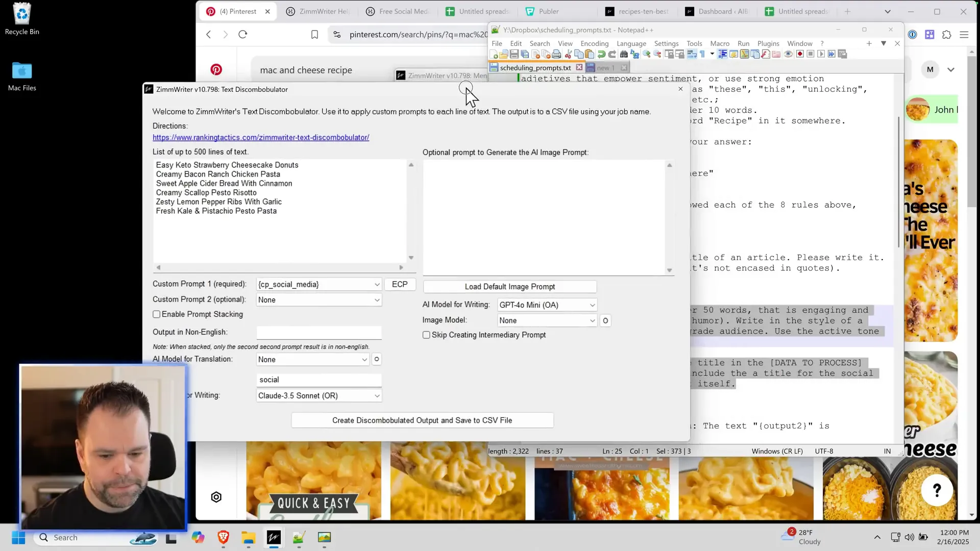Open File Explorer from the taskbar
Image resolution: width=980 pixels, height=551 pixels.
[x=248, y=537]
